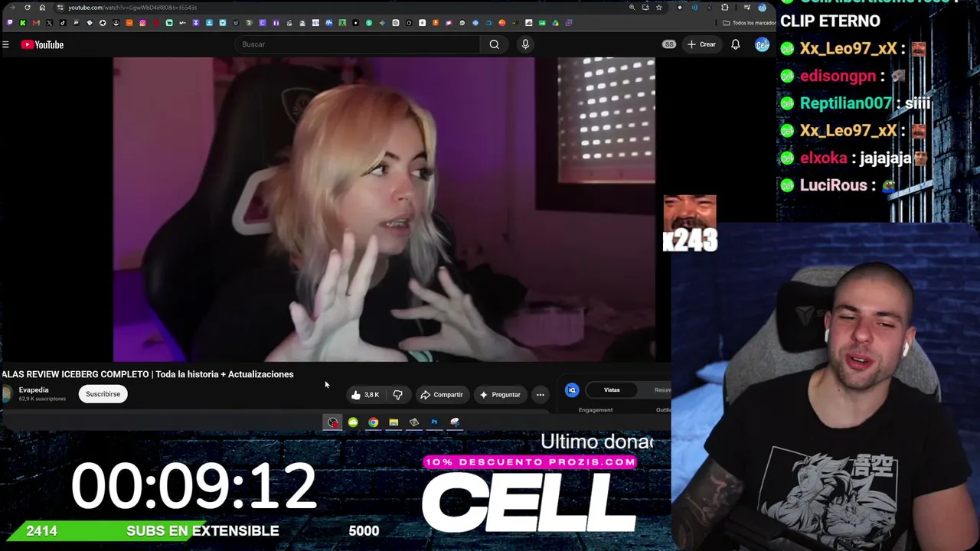
Task: Open the Twitch bookmark
Action: 10,23
